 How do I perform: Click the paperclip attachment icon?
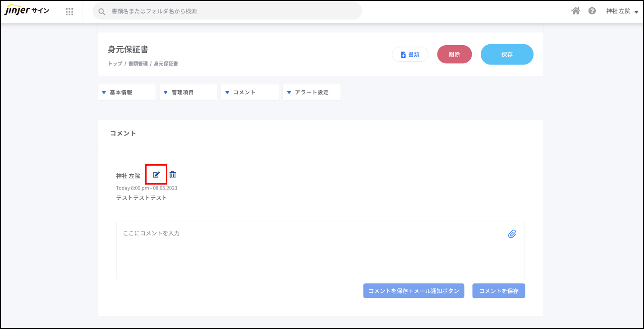coord(512,234)
